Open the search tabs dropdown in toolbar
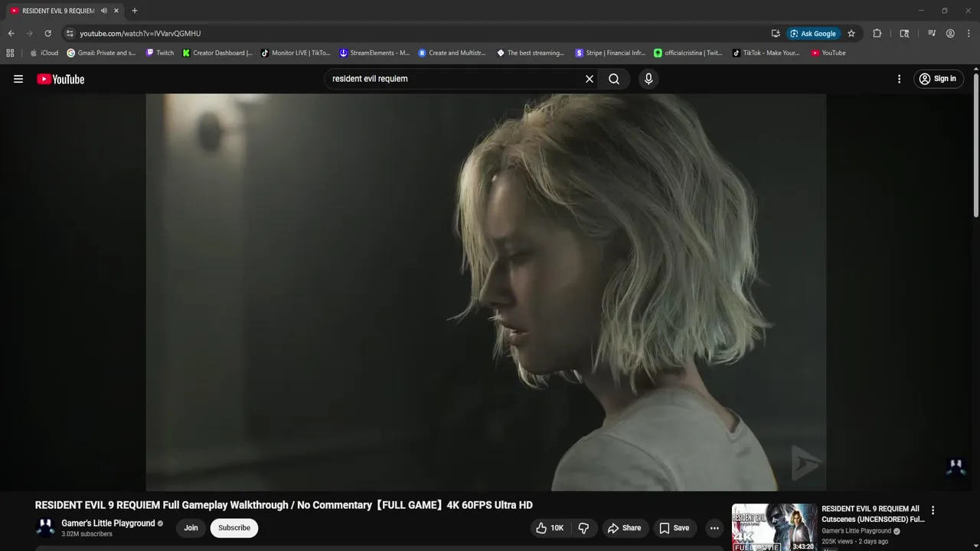 click(x=905, y=34)
